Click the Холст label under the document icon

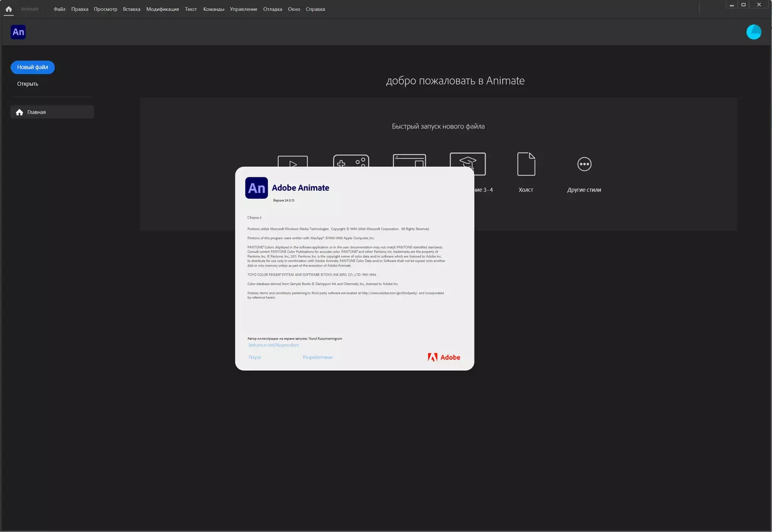526,190
